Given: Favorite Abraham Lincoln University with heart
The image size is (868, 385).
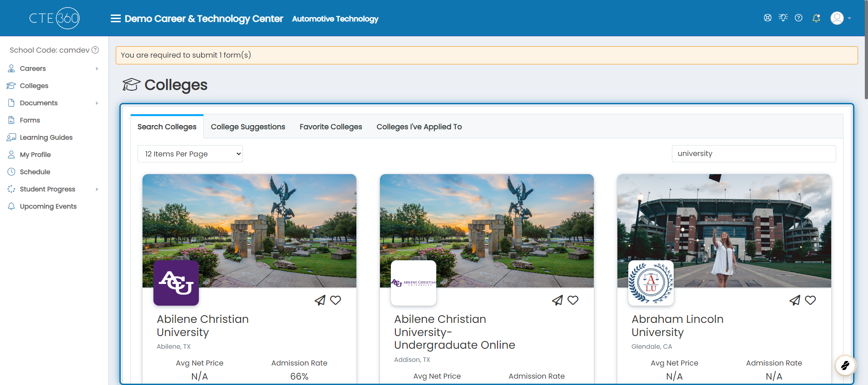Looking at the screenshot, I should [810, 300].
